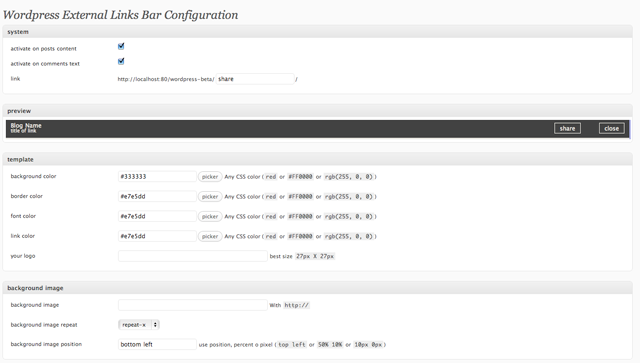Click the preview section header
Viewport: 640px width, 363px height.
coord(318,111)
